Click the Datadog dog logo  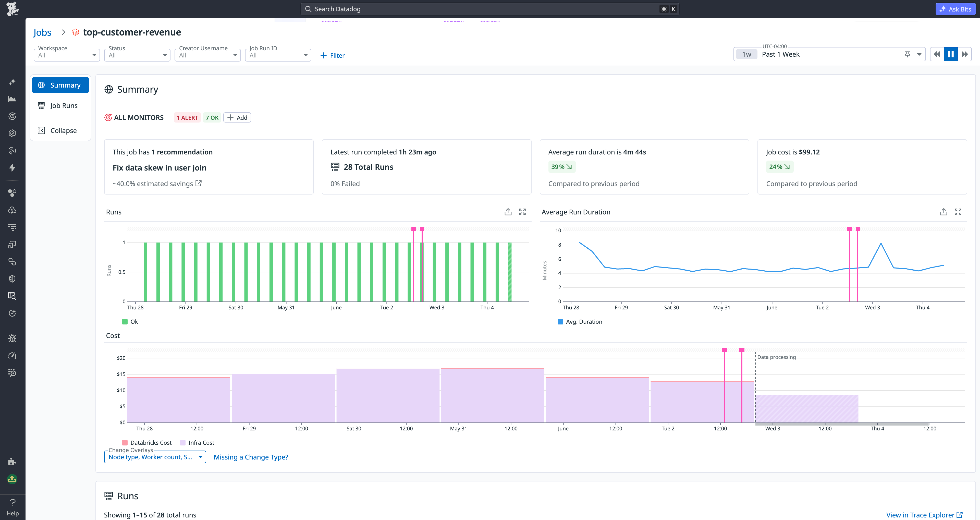[x=13, y=9]
